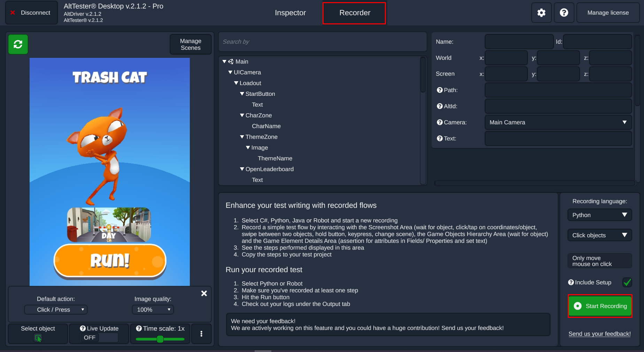Collapse the CharZone tree node
The image size is (644, 352).
(x=241, y=115)
